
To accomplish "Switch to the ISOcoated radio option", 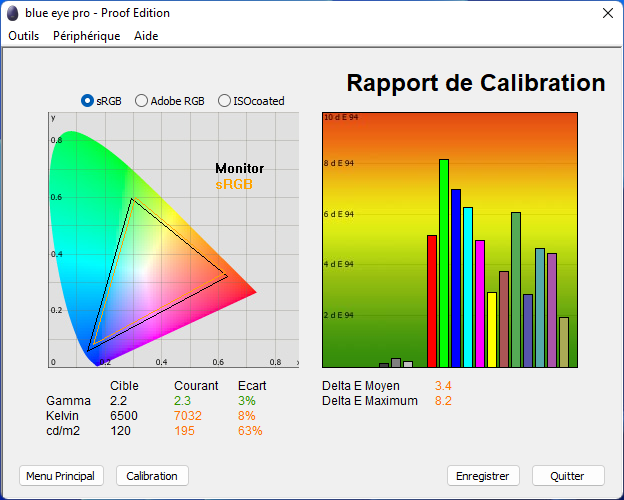I will click(x=225, y=101).
